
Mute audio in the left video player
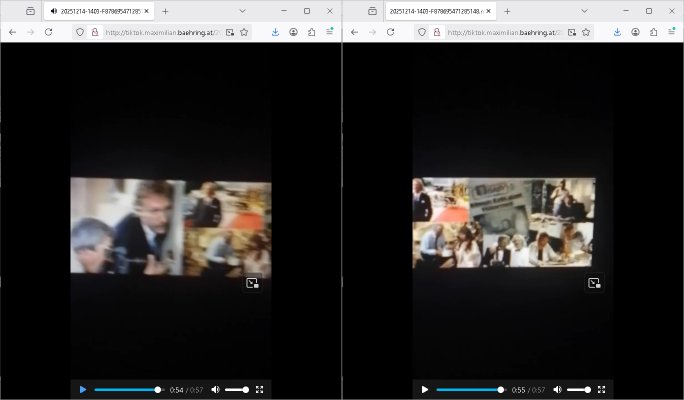point(215,389)
